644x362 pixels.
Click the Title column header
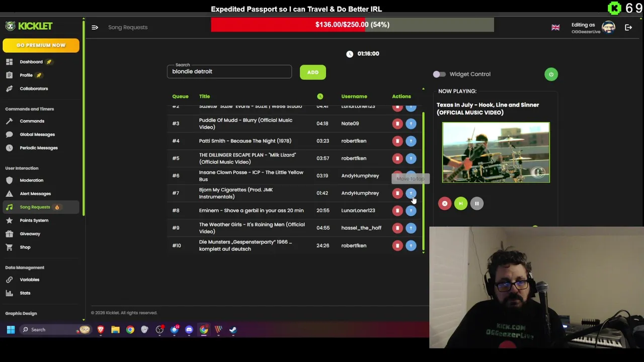click(204, 97)
